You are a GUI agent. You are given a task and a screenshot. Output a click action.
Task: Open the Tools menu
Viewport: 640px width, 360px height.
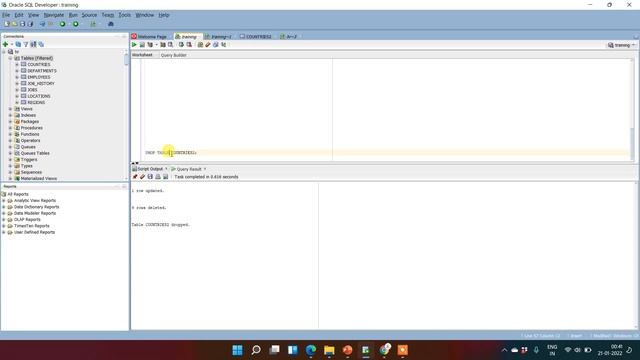124,15
